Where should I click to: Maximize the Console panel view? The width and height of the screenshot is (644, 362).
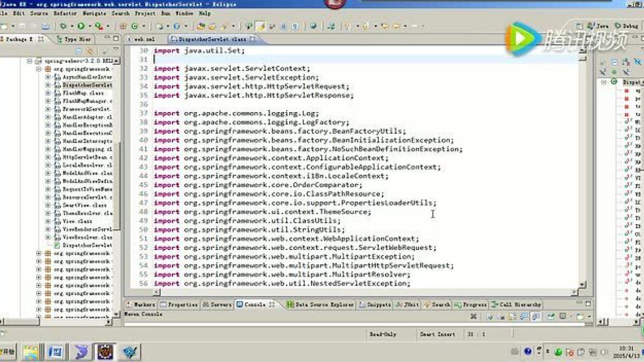click(x=588, y=304)
